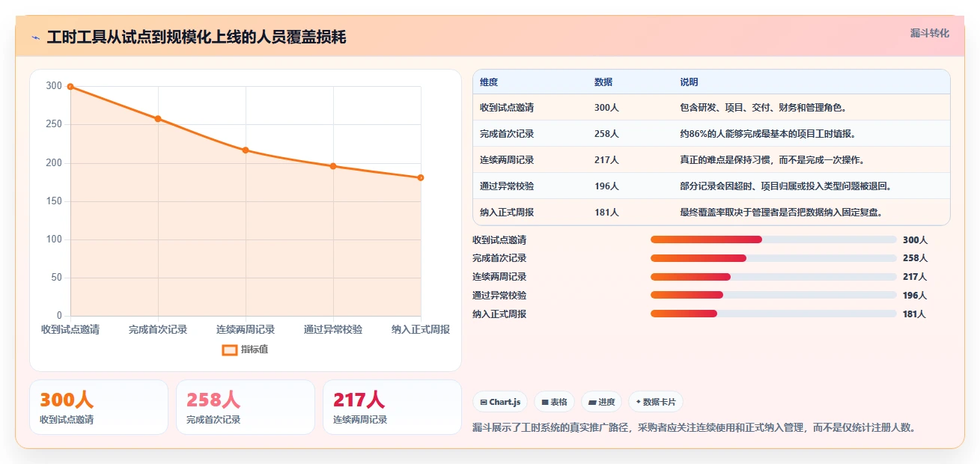Click the footer note starting with 漏斗展示了工时系统
Viewport: 980px width, 464px height.
click(694, 428)
